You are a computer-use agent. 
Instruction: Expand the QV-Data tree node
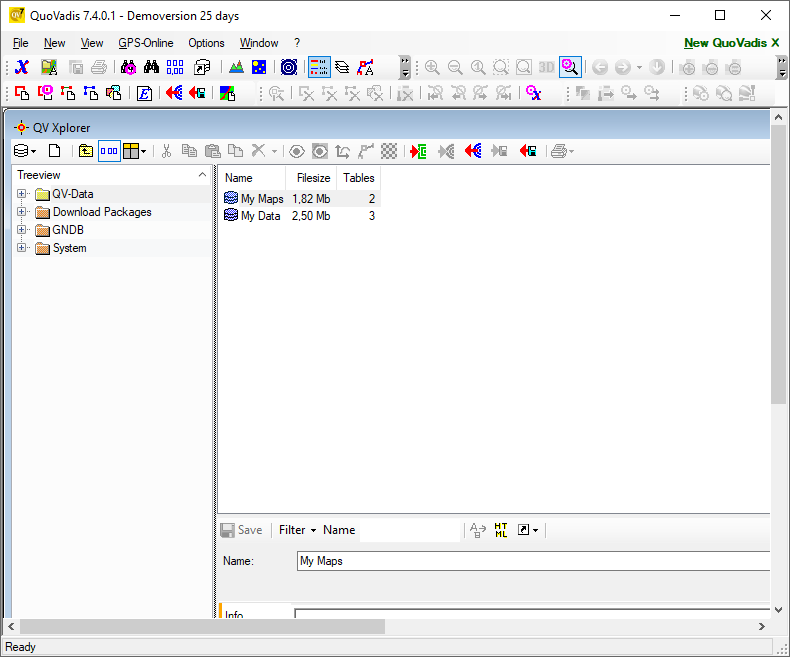tap(21, 193)
